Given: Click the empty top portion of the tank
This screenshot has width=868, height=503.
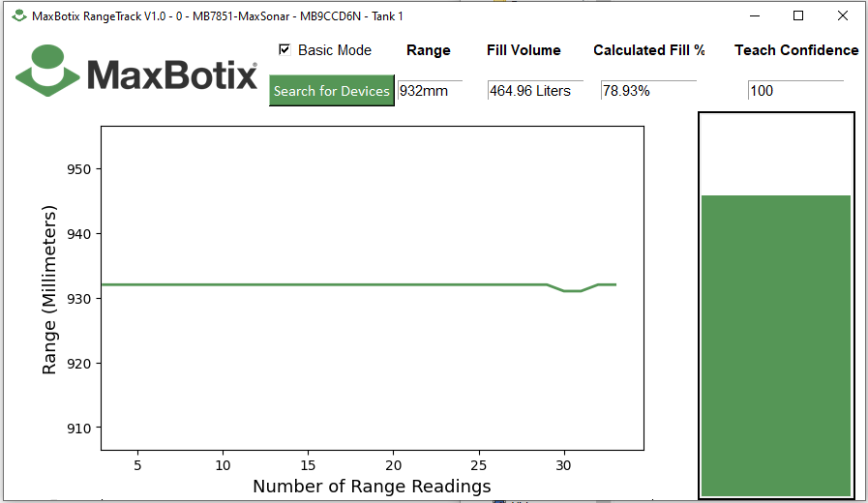Looking at the screenshot, I should tap(775, 154).
